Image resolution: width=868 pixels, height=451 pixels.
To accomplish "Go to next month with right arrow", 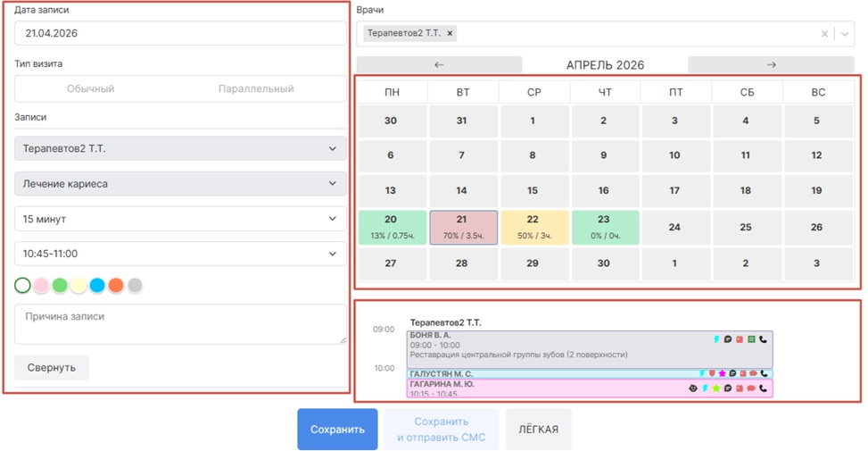I will click(771, 65).
